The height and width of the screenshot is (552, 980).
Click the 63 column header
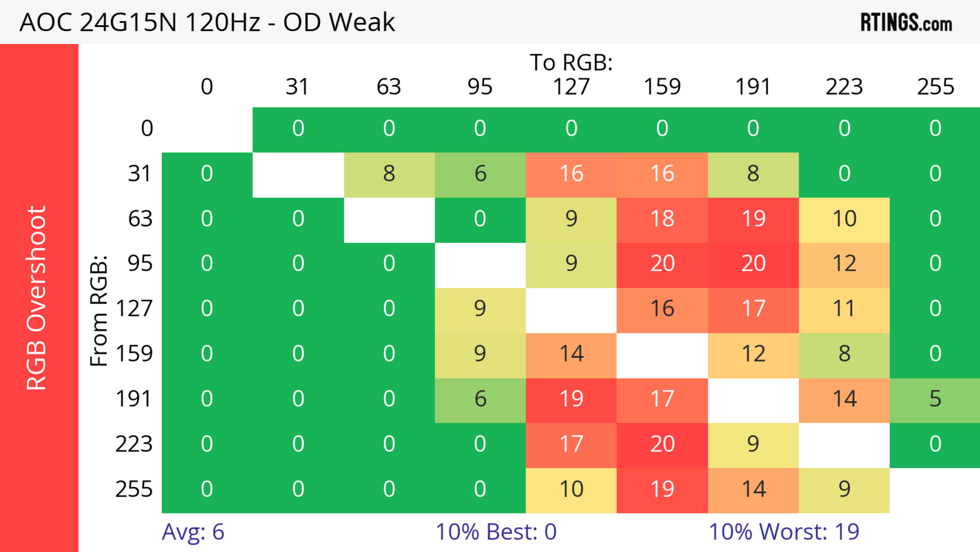tap(389, 87)
